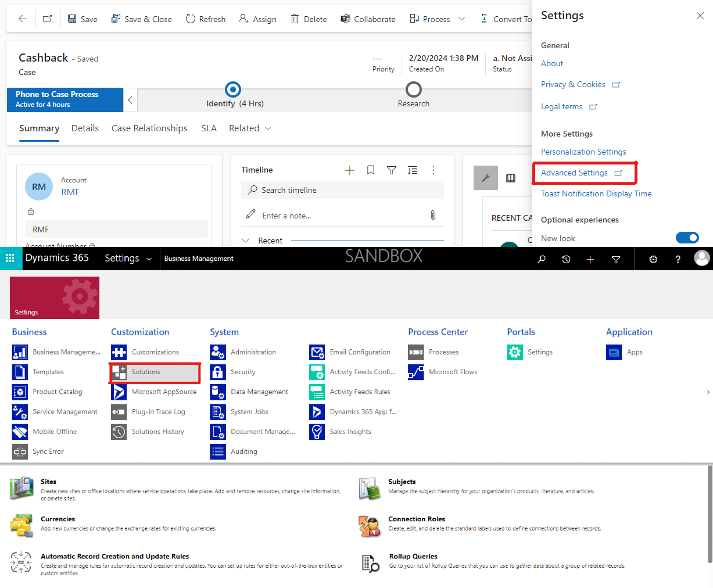Viewport: 713px width, 588px height.
Task: Open Processes in Process Center
Action: [433, 352]
